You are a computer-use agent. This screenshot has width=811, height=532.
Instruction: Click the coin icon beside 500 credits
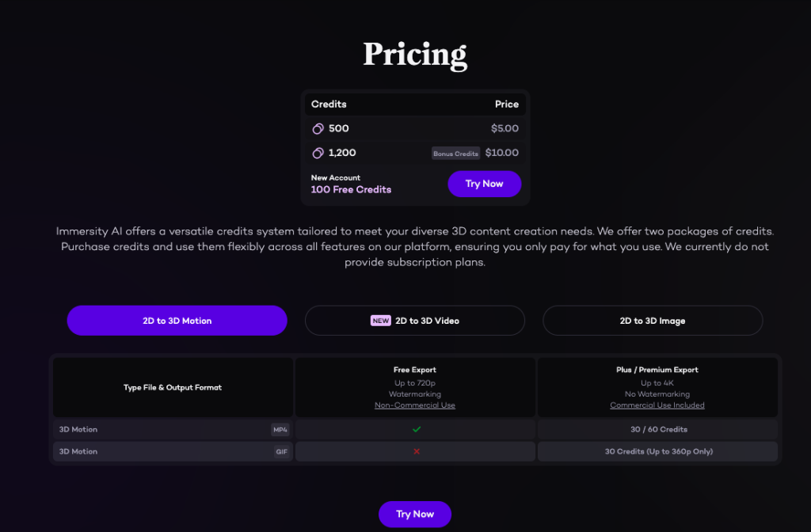(318, 128)
